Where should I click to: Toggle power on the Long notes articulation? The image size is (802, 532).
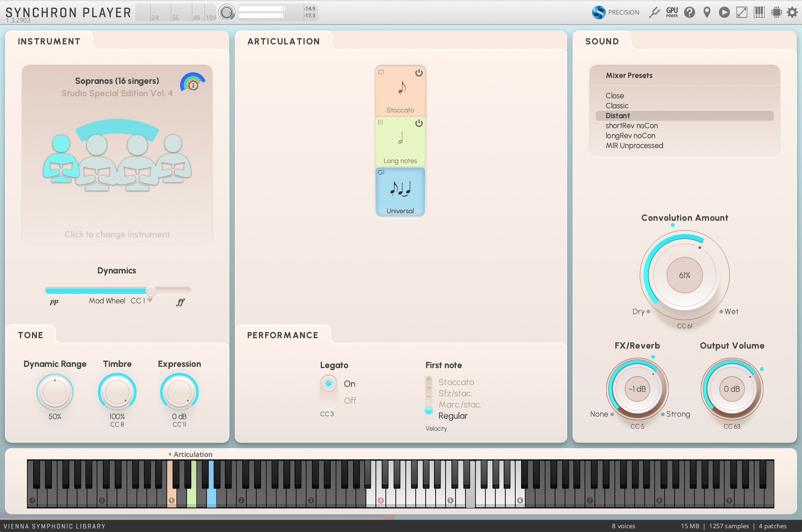419,123
